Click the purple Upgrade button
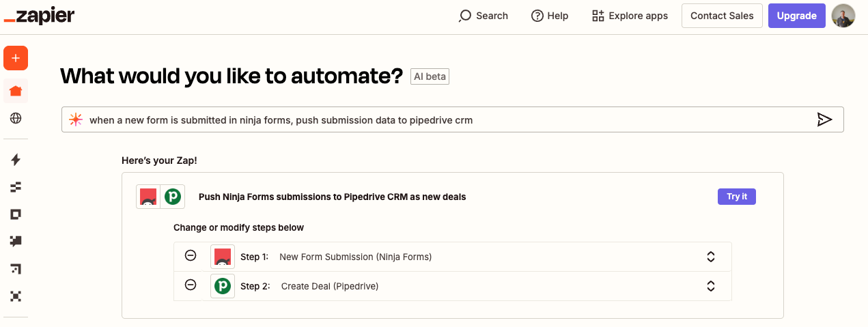868x327 pixels. [796, 16]
